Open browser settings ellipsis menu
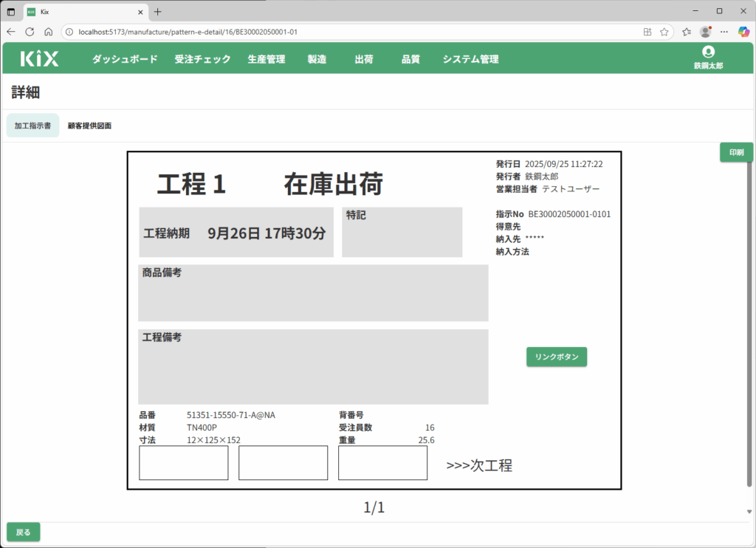Image resolution: width=756 pixels, height=548 pixels. [x=724, y=32]
